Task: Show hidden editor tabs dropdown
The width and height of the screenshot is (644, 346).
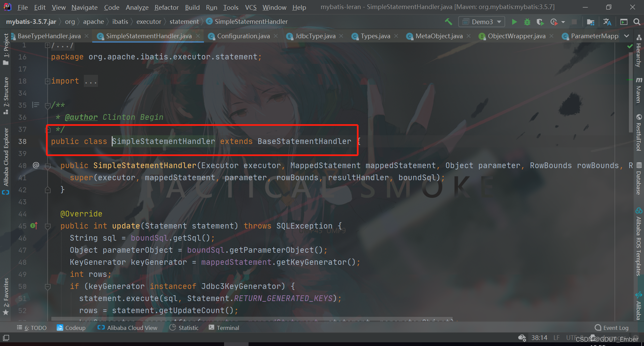Action: 627,36
